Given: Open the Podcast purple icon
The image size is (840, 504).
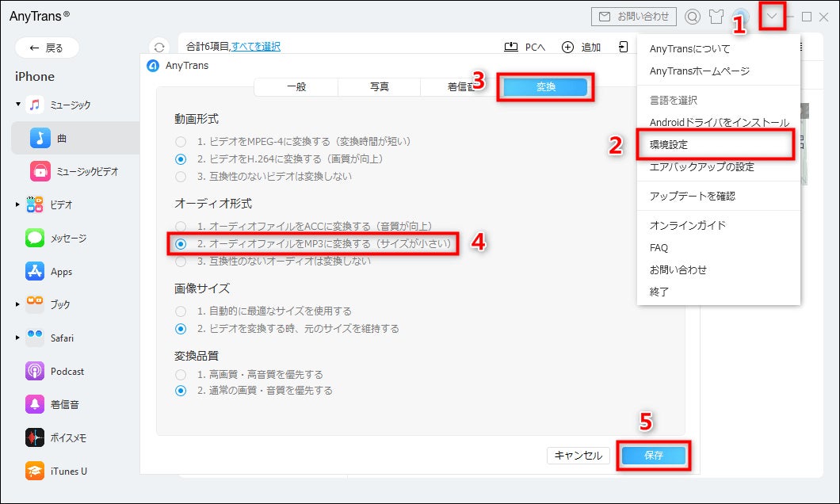Looking at the screenshot, I should [35, 371].
